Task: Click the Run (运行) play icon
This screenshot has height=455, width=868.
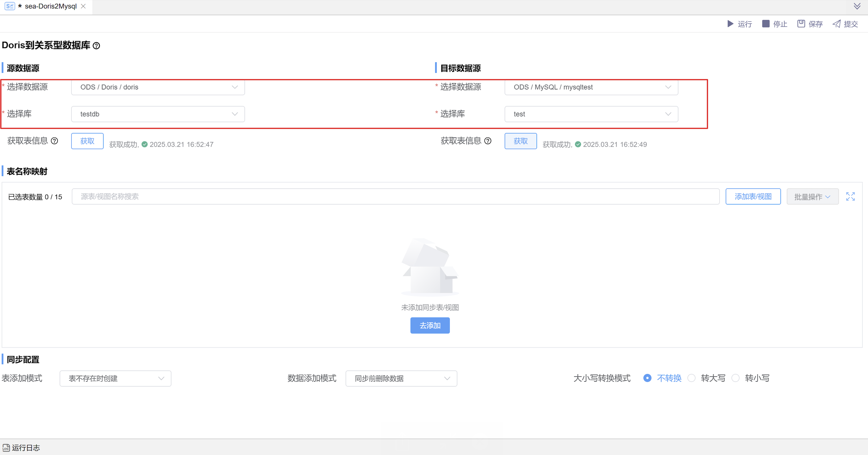Action: [730, 24]
